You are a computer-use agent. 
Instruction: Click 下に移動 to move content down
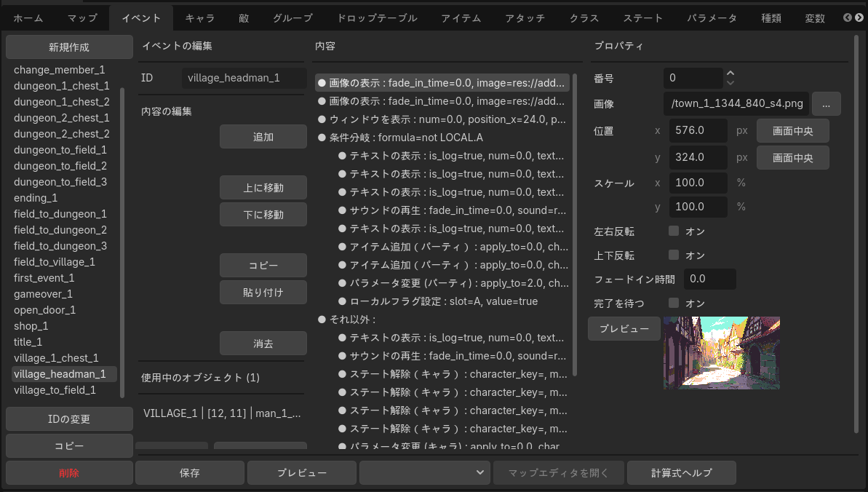pos(263,215)
